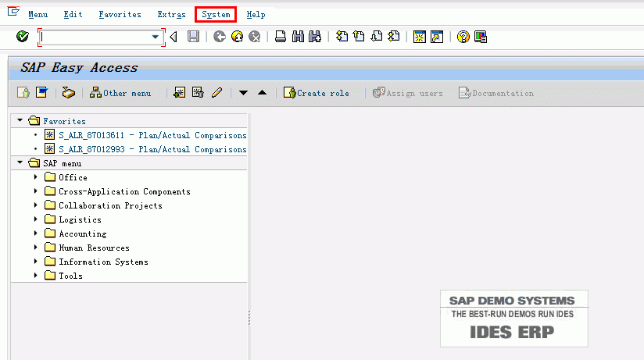Viewport: 644px width, 360px height.
Task: Click the SAP Business Workplace icon
Action: (x=68, y=93)
